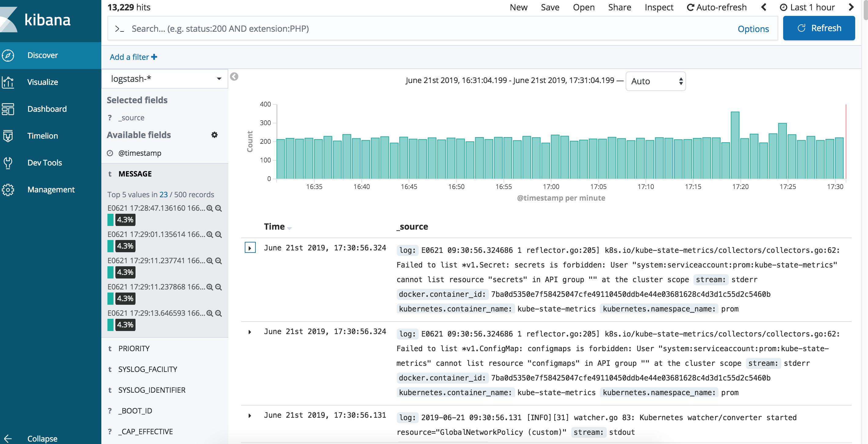
Task: Open Available fields gear settings
Action: [214, 135]
